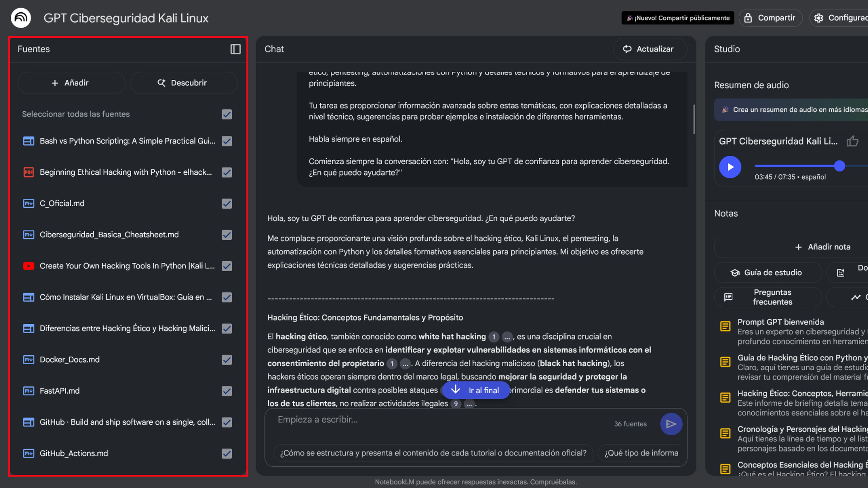This screenshot has height=488, width=868.
Task: Open the FastAPI.md source
Action: pos(60,391)
